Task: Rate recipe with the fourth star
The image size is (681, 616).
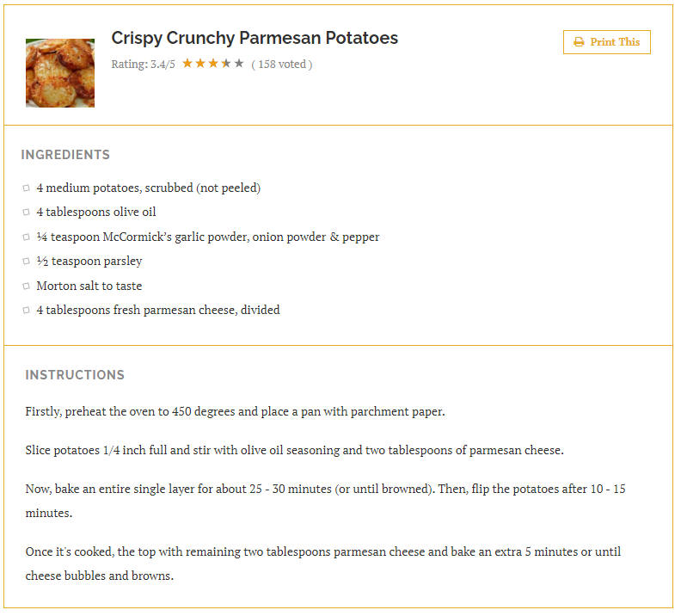Action: [x=226, y=64]
